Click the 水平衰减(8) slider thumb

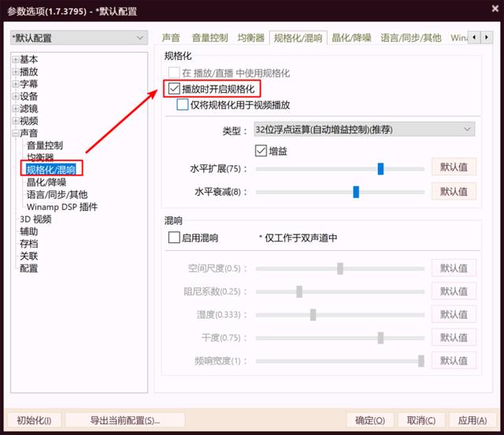tap(356, 192)
